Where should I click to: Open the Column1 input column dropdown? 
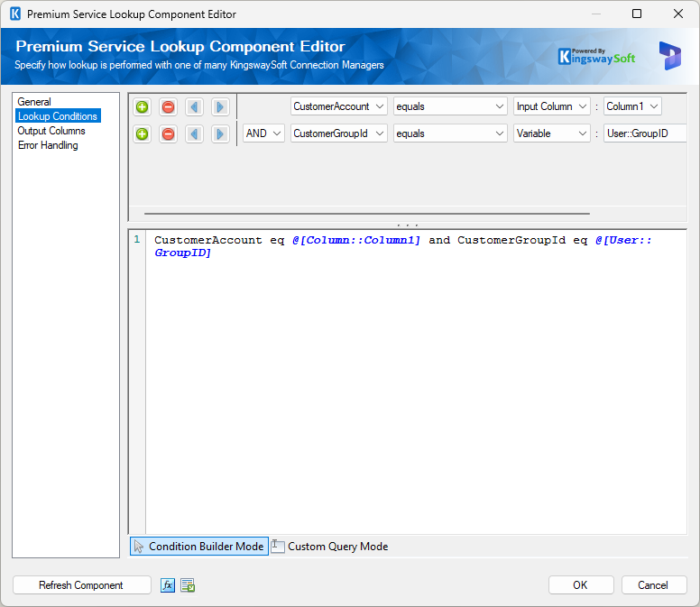tap(632, 106)
